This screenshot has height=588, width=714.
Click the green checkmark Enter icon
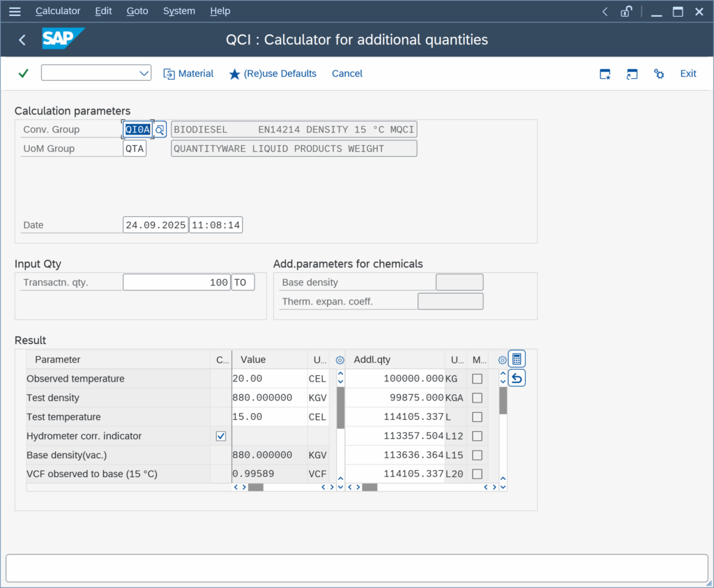point(23,73)
